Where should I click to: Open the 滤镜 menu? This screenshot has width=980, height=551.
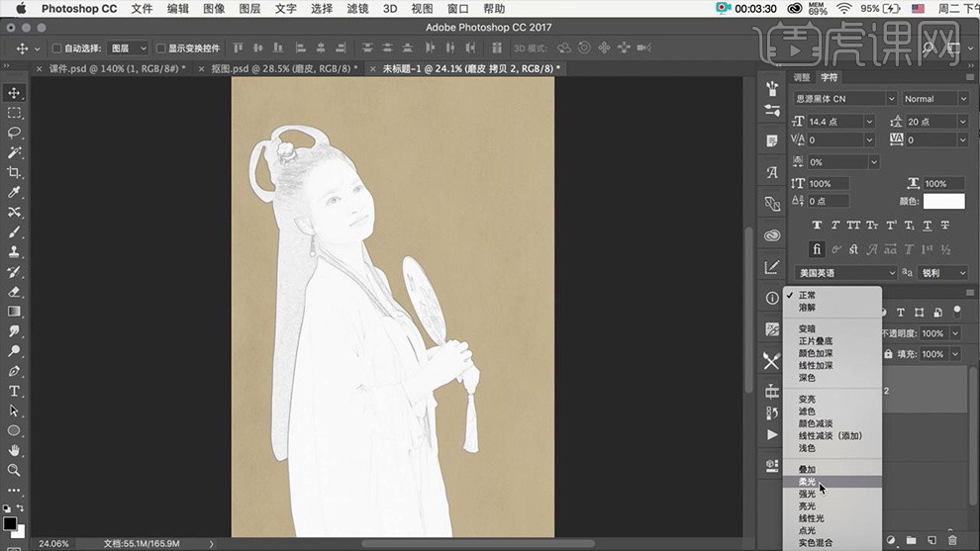point(357,9)
